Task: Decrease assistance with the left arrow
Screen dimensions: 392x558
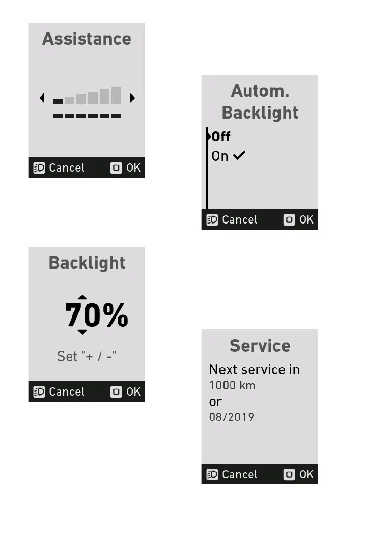Action: click(x=42, y=98)
